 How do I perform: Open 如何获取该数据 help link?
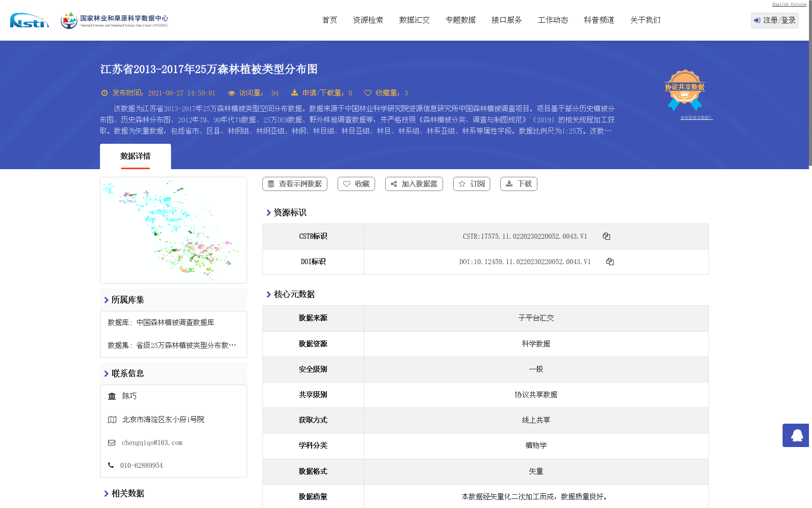click(x=696, y=117)
